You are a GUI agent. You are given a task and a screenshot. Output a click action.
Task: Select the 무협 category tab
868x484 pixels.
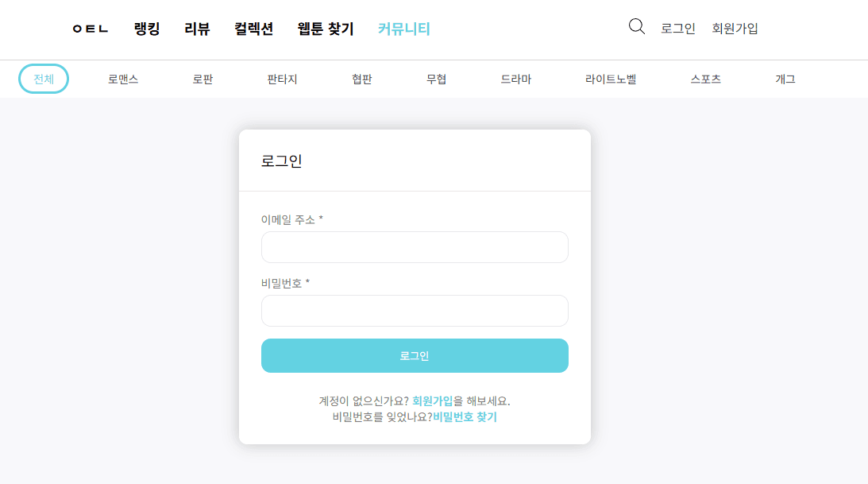tap(435, 79)
